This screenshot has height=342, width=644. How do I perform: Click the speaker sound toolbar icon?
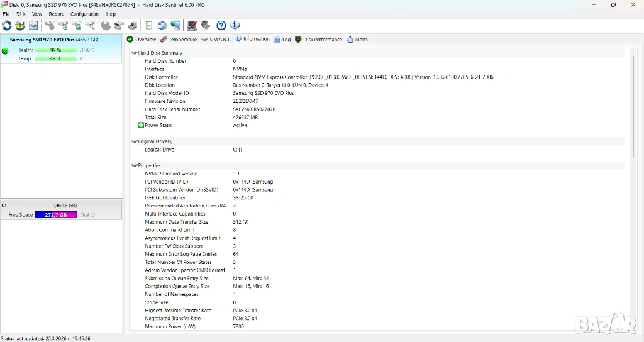[x=205, y=26]
